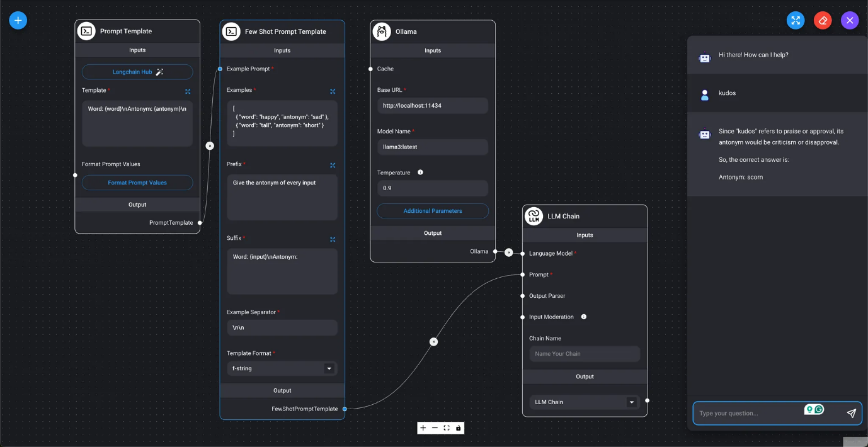Image resolution: width=868 pixels, height=447 pixels.
Task: Expand the Template field in Prompt Template
Action: tap(188, 91)
